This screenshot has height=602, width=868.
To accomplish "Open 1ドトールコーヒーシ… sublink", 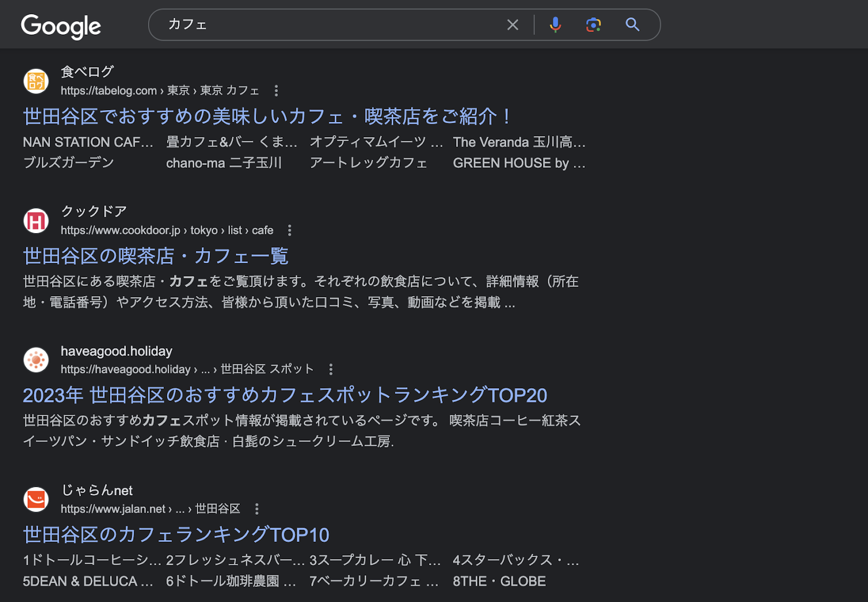I will click(92, 560).
